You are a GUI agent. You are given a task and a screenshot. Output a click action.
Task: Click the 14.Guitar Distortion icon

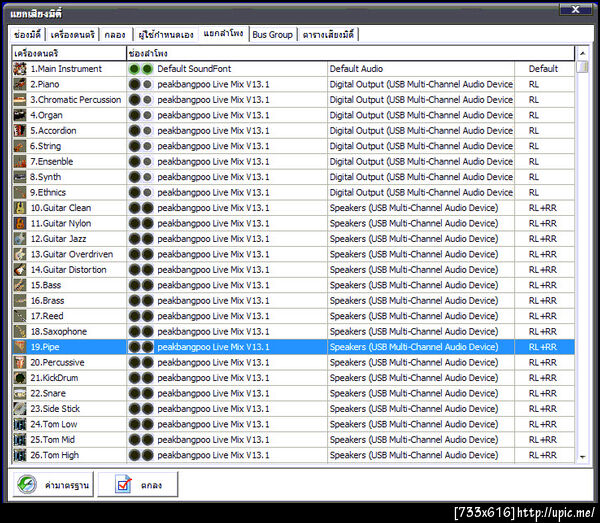[20, 270]
